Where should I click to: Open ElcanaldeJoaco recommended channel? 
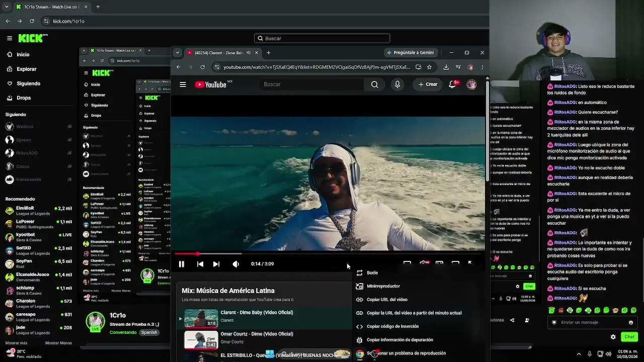[38, 277]
